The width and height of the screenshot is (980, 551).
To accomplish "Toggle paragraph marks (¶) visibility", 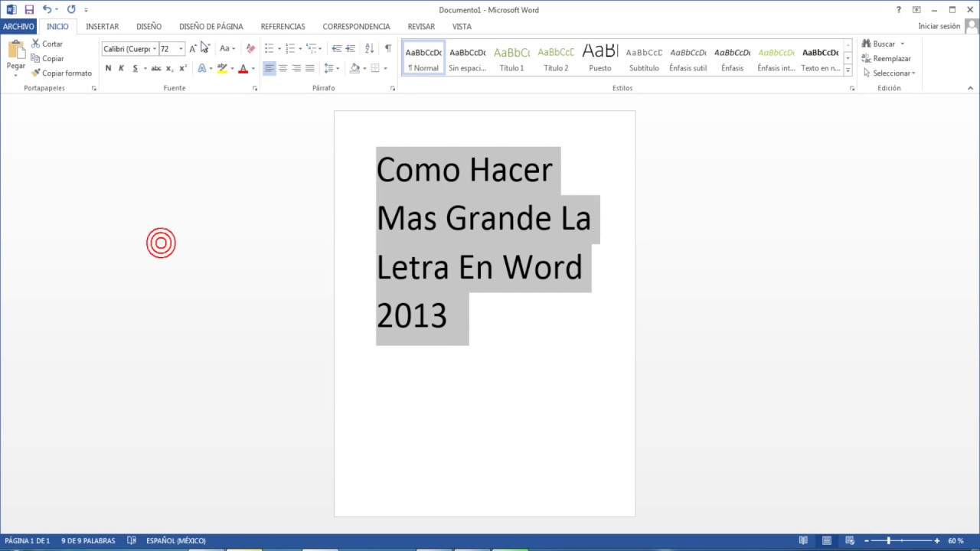I will point(387,48).
